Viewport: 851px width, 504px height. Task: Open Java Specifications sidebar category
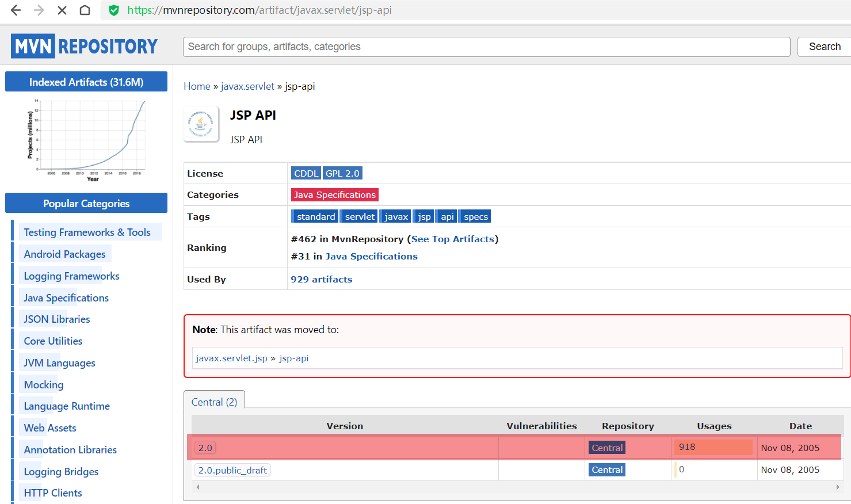click(66, 297)
